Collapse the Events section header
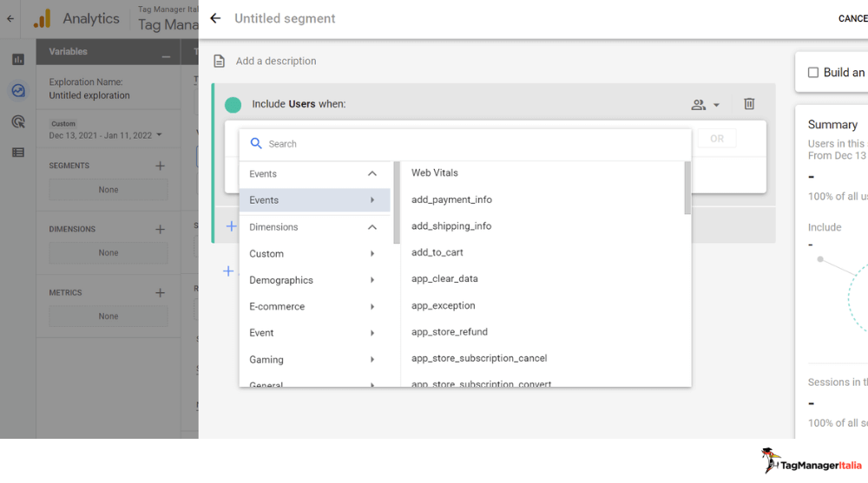The height and width of the screenshot is (483, 868). coord(314,173)
